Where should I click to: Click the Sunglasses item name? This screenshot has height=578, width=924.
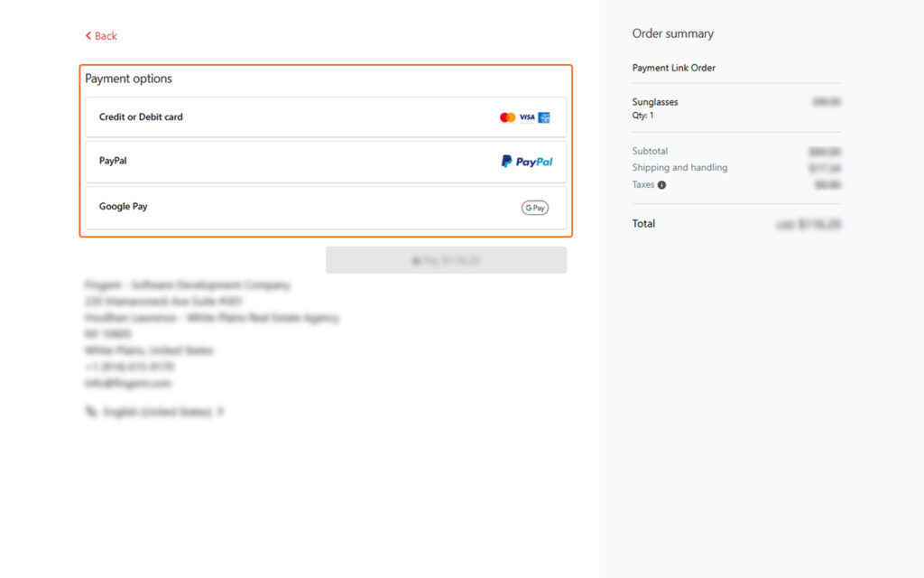pyautogui.click(x=655, y=102)
